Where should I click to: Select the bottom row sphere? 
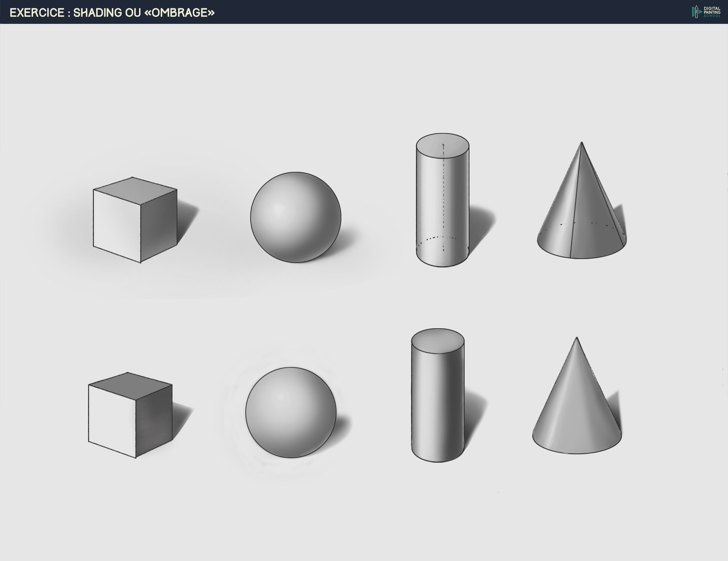point(291,413)
